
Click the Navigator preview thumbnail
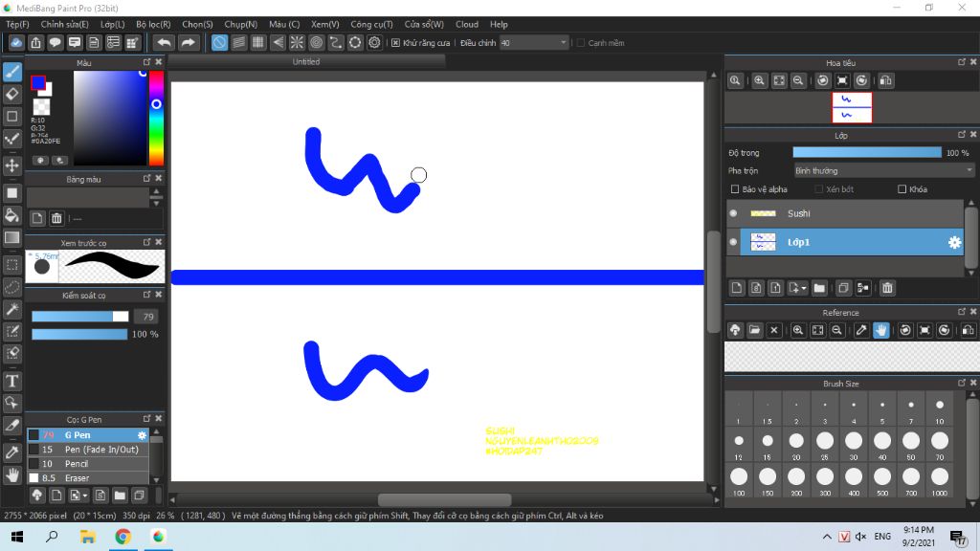(851, 107)
